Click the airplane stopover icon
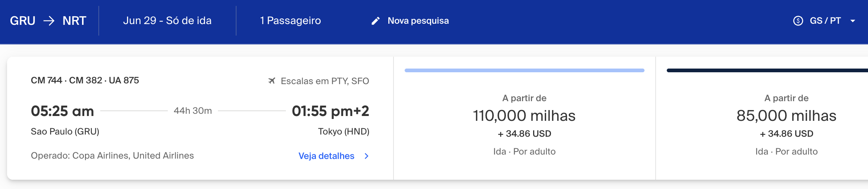The image size is (868, 189). point(272,81)
